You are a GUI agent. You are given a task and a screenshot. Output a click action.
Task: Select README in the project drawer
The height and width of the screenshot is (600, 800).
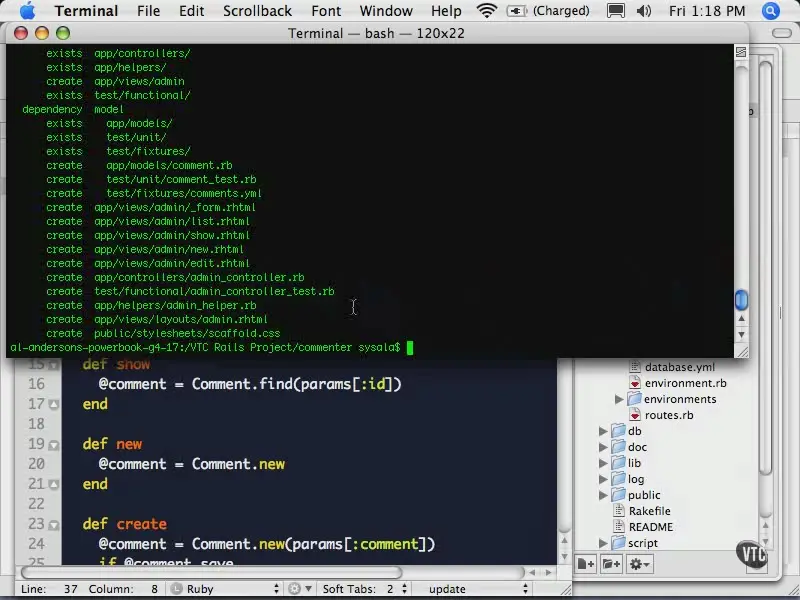click(651, 527)
